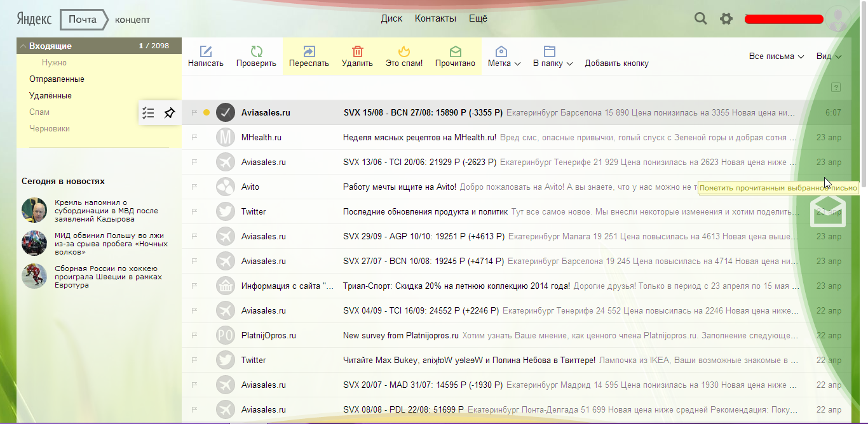
Task: Click Aviasales avatar on SVX 29/09 row
Action: click(x=226, y=236)
